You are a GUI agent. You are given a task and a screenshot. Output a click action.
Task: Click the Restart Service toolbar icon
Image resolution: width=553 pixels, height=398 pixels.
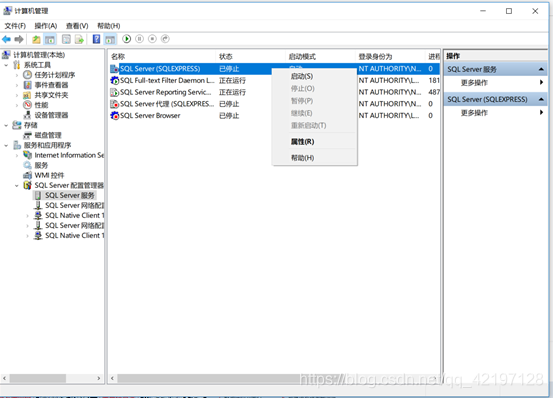[165, 39]
